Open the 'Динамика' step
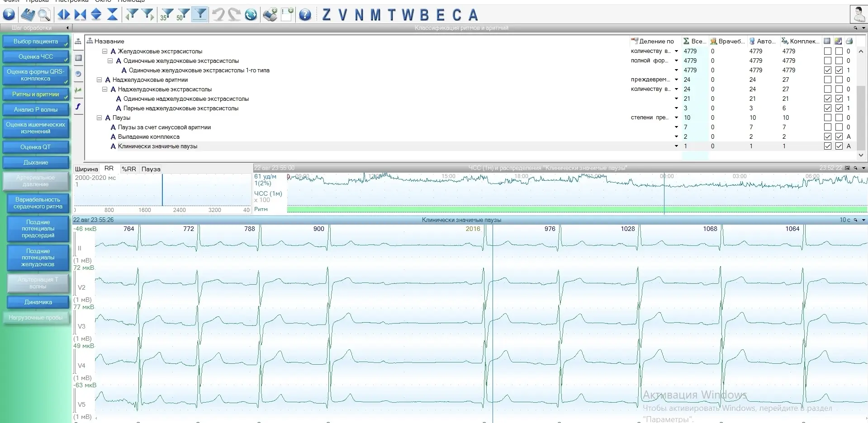The height and width of the screenshot is (423, 868). coord(38,302)
